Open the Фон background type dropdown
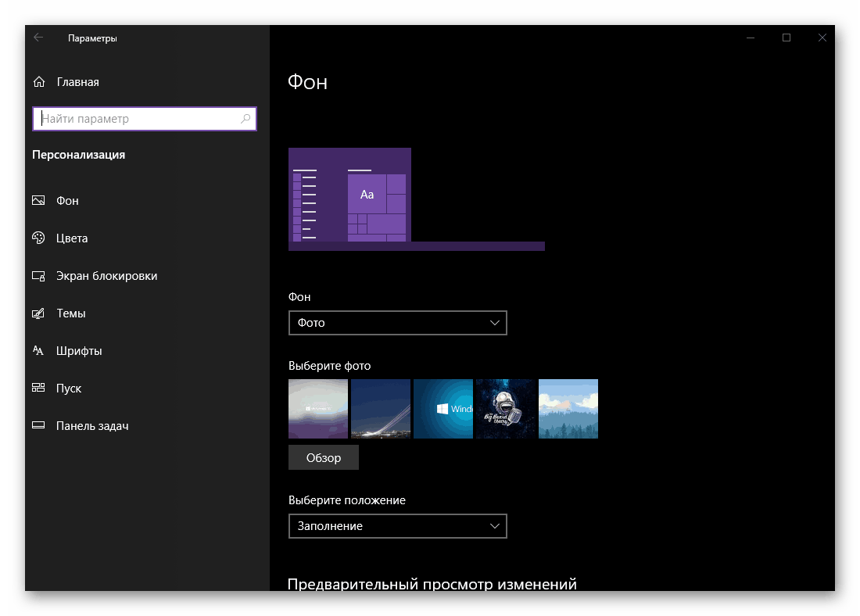Screen dimensions: 860x616 click(397, 322)
